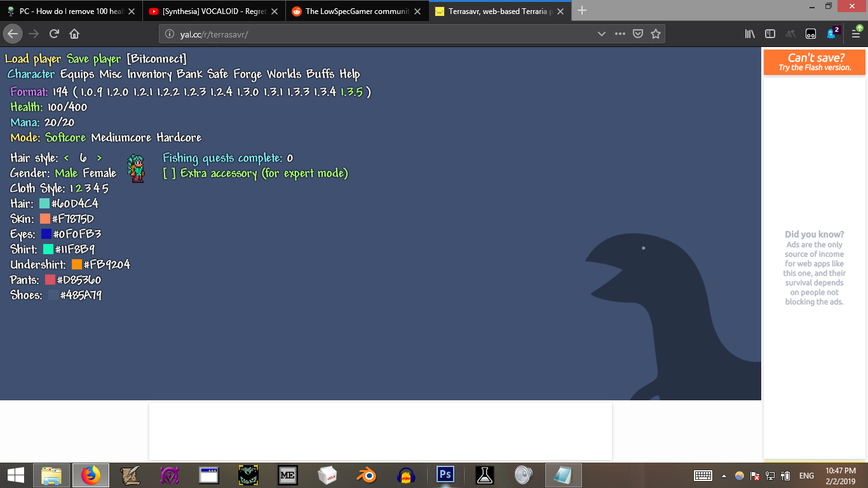Select next hair style arrow
The height and width of the screenshot is (488, 868).
pos(99,158)
